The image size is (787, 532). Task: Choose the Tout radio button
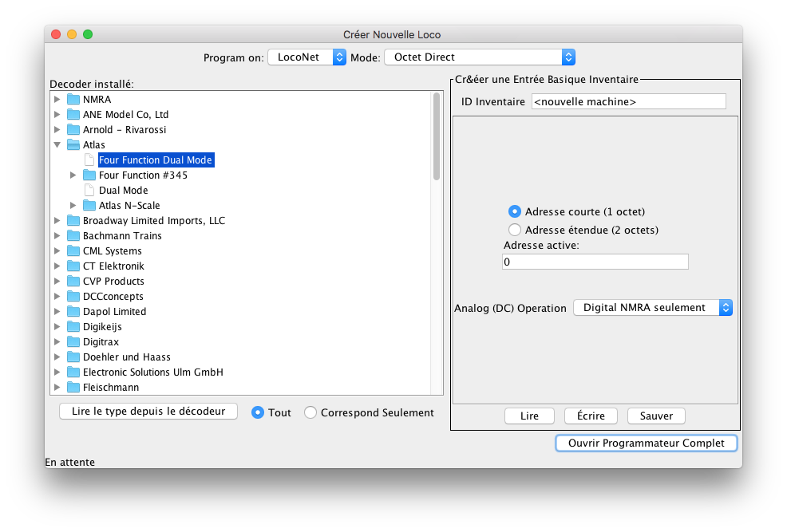tap(258, 412)
